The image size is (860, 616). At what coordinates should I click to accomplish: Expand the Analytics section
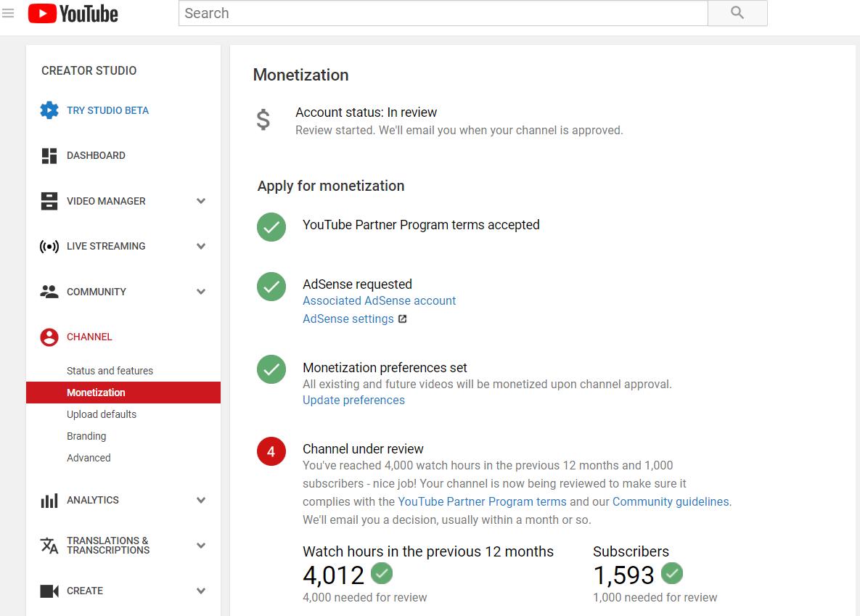(x=201, y=500)
